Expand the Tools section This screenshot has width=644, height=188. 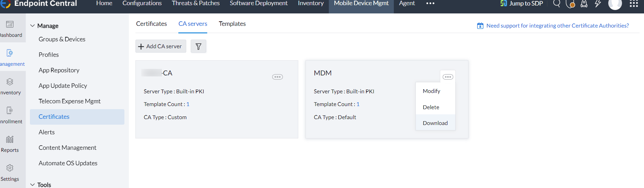point(33,185)
